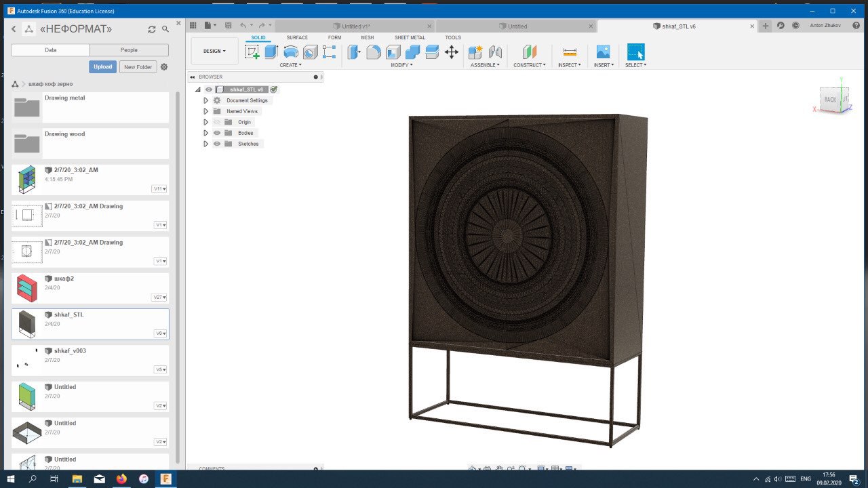Switch to the People tab
The image size is (868, 488).
[129, 50]
